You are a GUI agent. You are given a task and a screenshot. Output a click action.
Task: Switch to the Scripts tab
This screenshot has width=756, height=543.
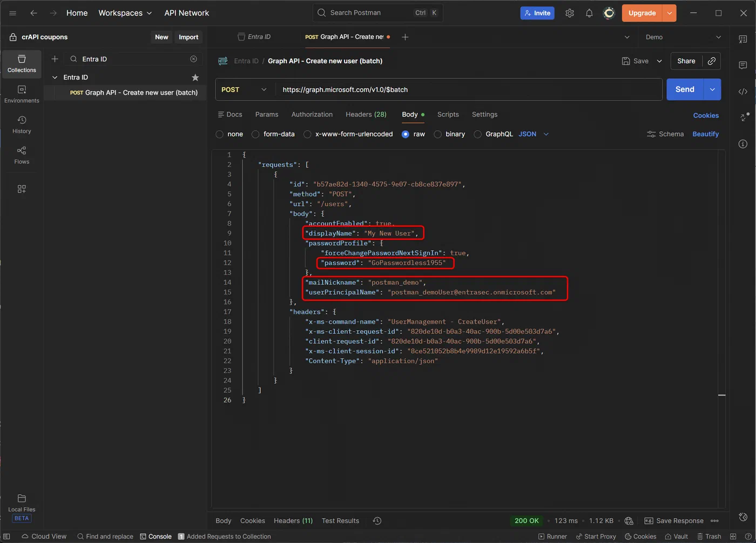click(448, 115)
